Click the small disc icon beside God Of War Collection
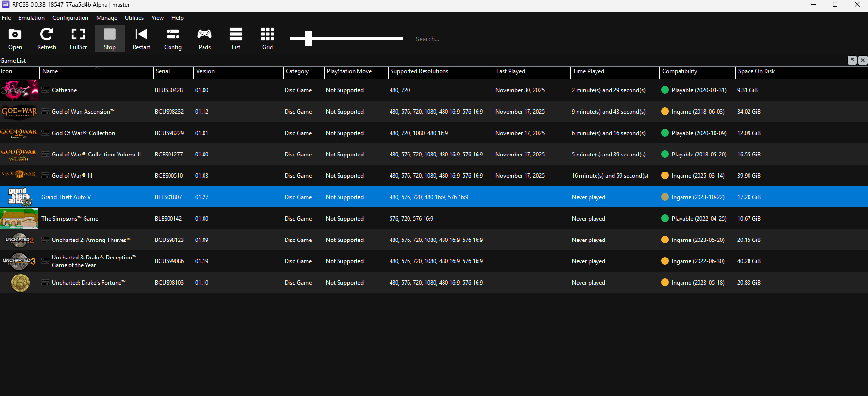This screenshot has height=396, width=868. pos(45,133)
